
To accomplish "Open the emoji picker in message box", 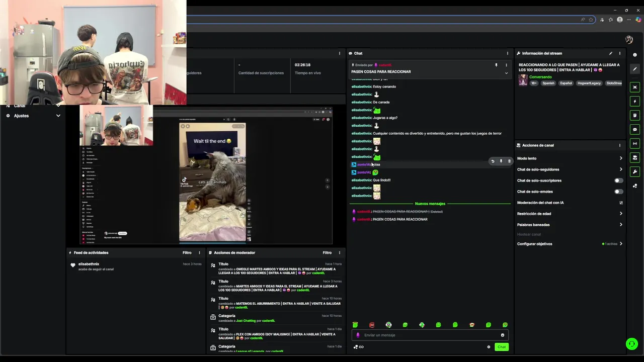I will click(x=502, y=335).
